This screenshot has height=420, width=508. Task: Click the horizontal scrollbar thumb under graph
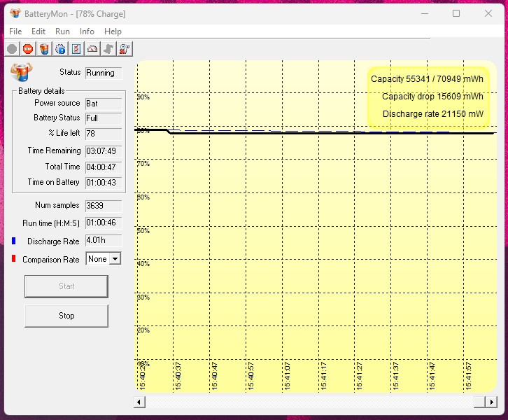[479, 402]
